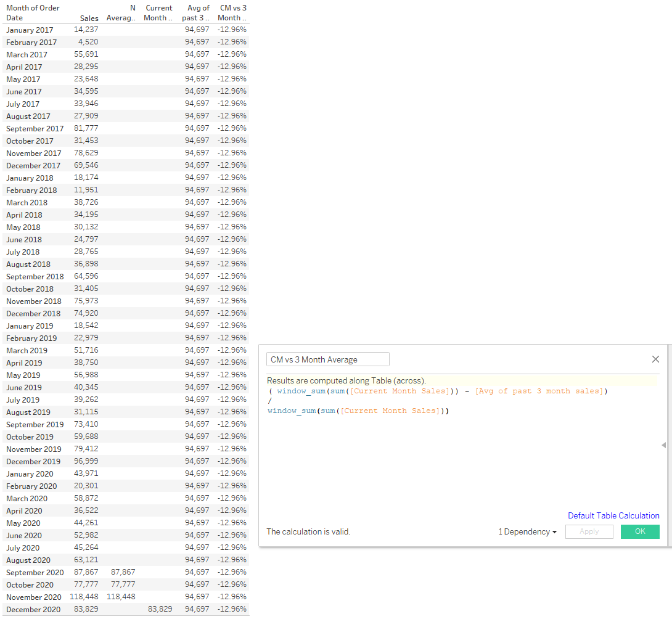Open the 1 Dependency dropdown
The image size is (672, 627).
pos(528,531)
